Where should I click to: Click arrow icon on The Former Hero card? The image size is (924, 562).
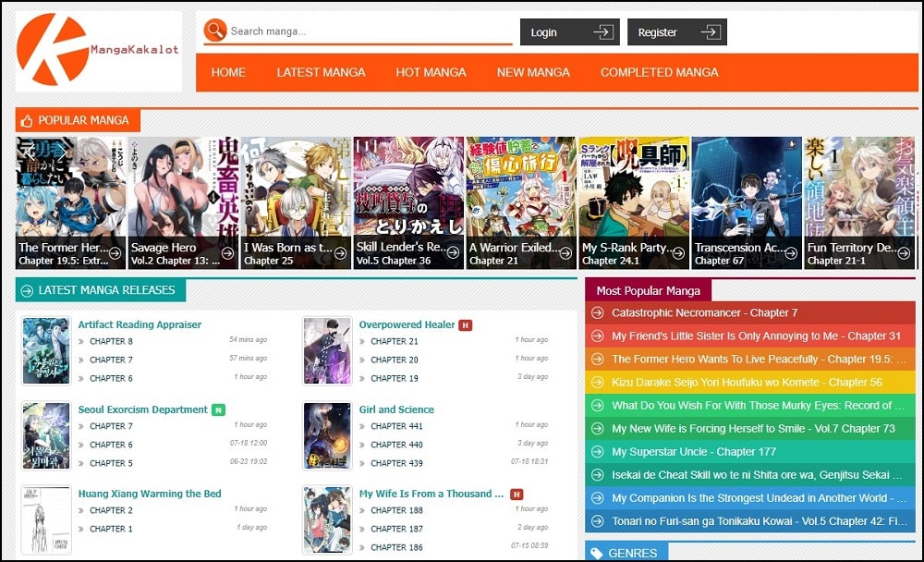(115, 253)
